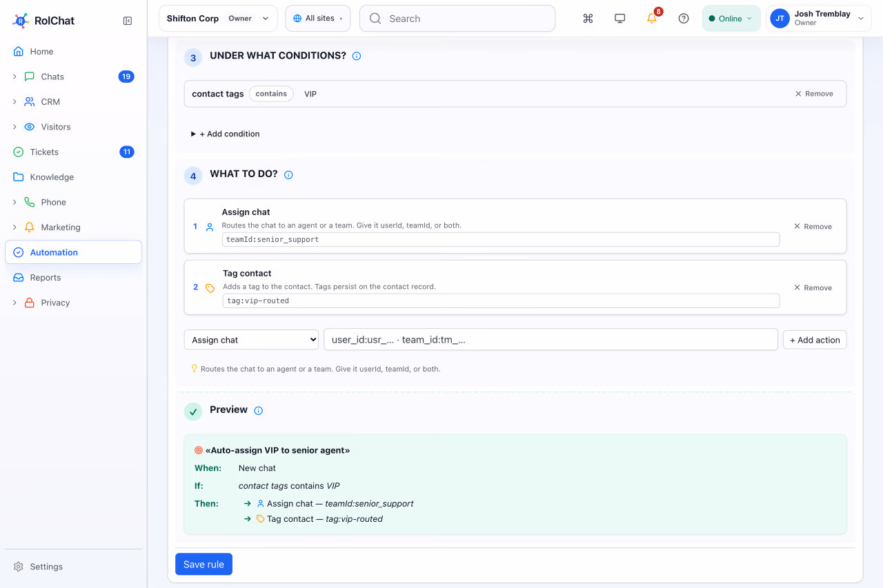
Task: Expand the Add condition disclosure
Action: 226,134
